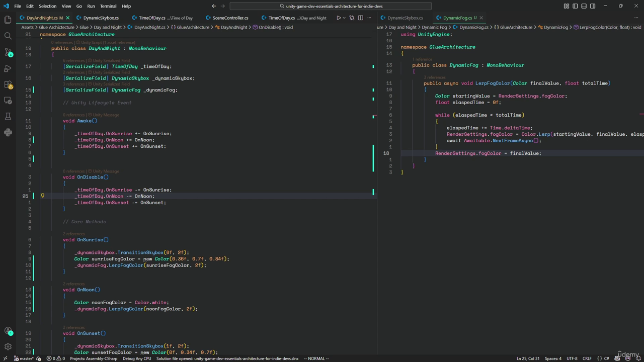Close the DynamicFog.cs tab

point(481,18)
